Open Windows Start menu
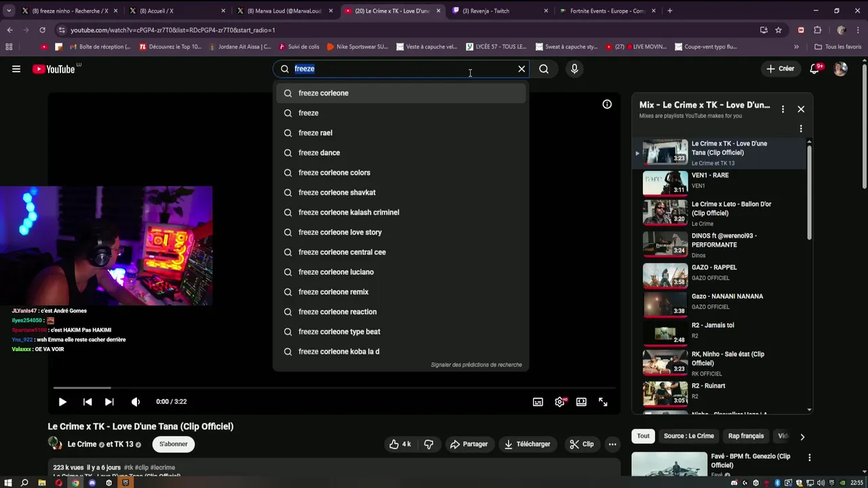Screen dimensions: 868x488 click(7, 483)
